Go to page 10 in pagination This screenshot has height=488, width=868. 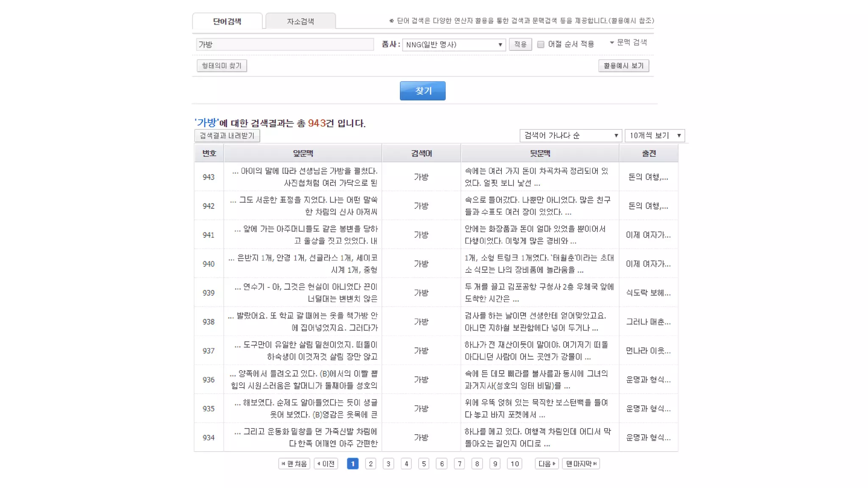(515, 463)
